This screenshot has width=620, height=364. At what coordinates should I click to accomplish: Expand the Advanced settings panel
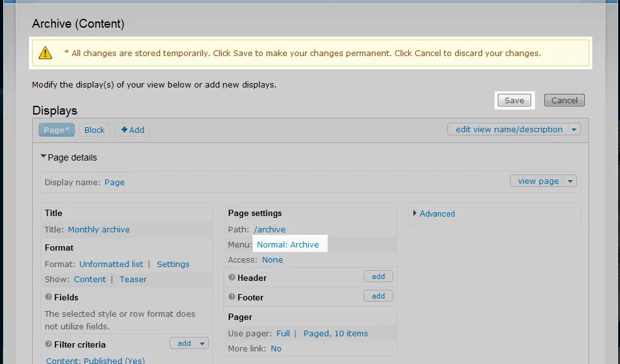click(436, 213)
